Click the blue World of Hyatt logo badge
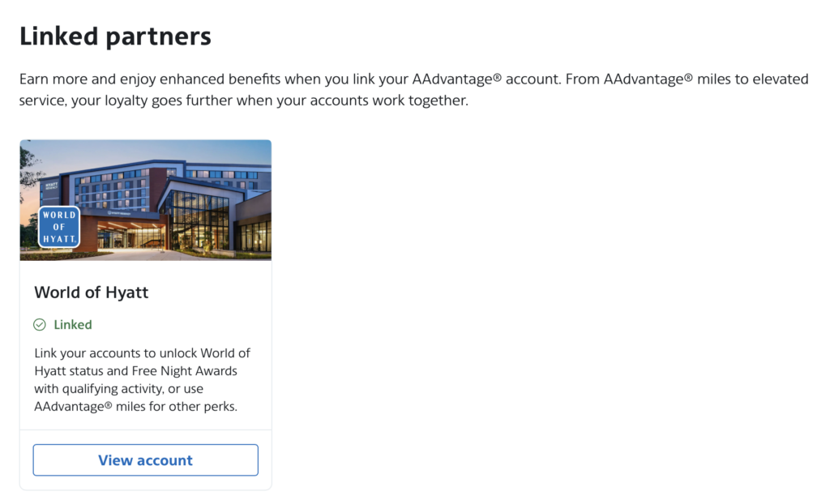This screenshot has height=504, width=830. pos(59,227)
